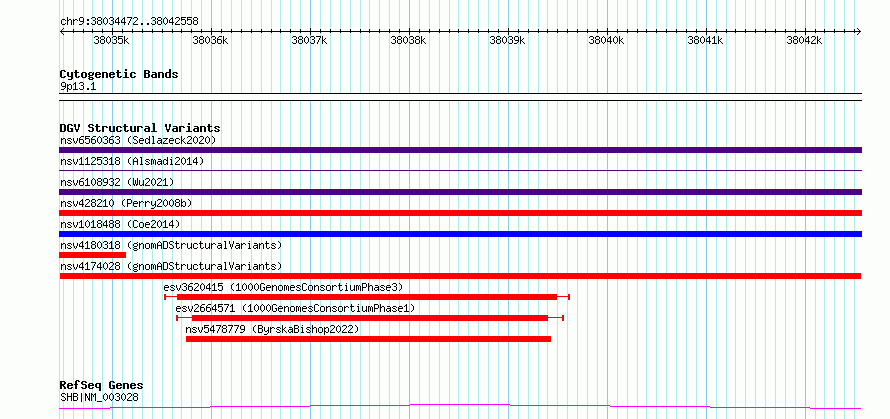The width and height of the screenshot is (890, 419).
Task: Click the red bar under nsv5478779
Action: coord(368,339)
